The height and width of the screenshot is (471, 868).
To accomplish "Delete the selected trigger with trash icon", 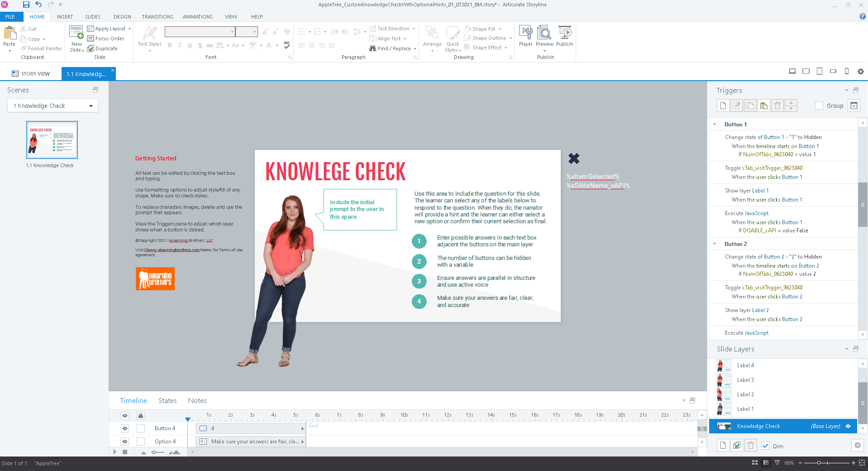I will pyautogui.click(x=777, y=106).
